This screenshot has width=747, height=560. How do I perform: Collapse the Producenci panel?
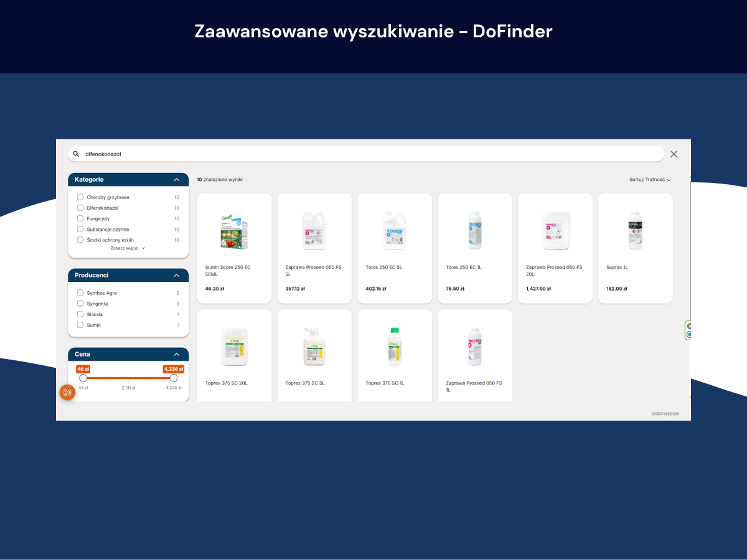tap(177, 275)
